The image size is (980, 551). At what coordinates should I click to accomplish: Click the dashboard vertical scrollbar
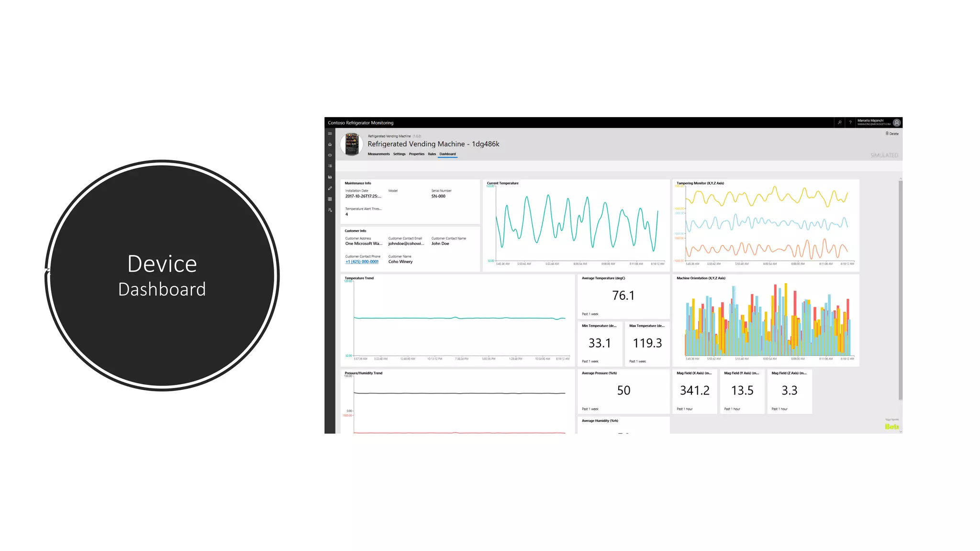click(x=901, y=290)
